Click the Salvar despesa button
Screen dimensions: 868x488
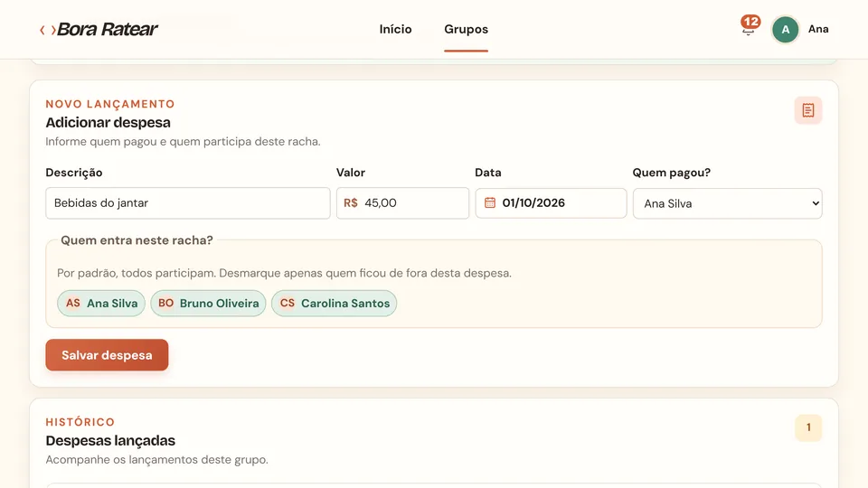coord(107,355)
